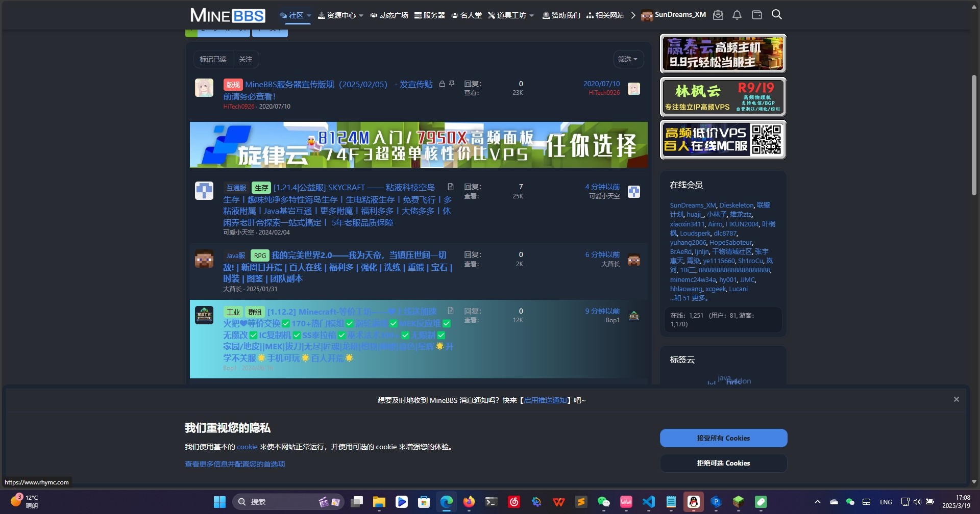The image size is (980, 514).
Task: Dismiss the push notification banner
Action: (957, 399)
